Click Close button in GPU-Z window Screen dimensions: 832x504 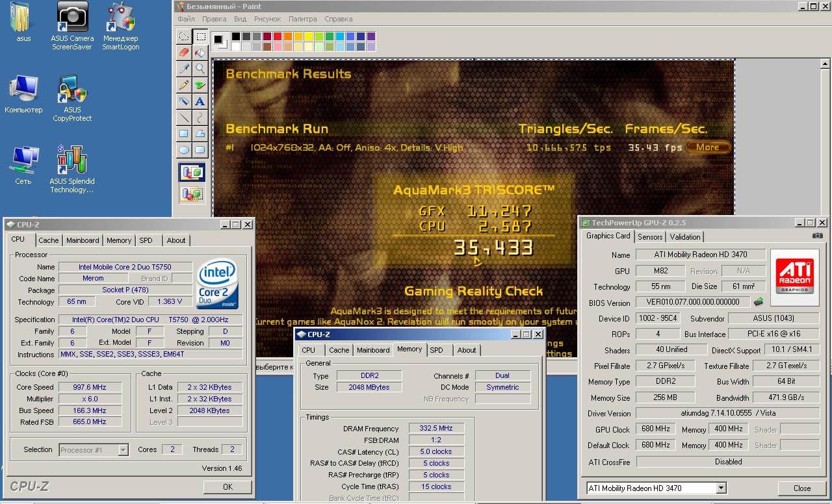(x=802, y=488)
